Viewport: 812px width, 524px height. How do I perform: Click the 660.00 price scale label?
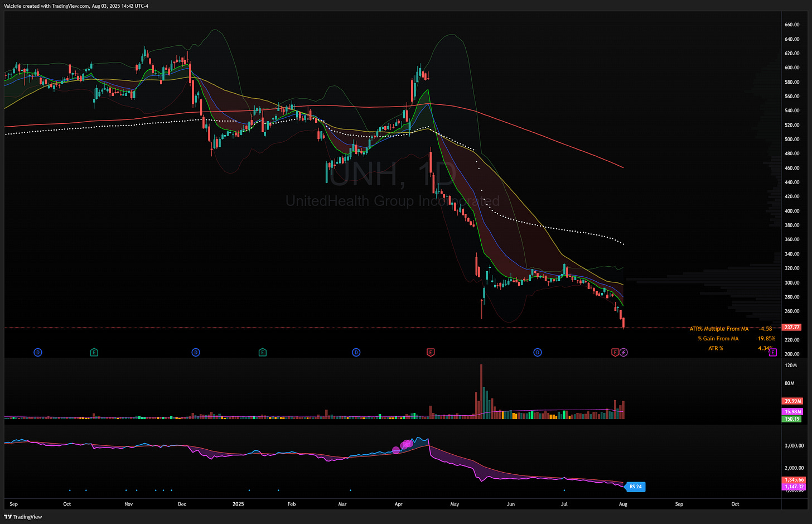(x=792, y=25)
